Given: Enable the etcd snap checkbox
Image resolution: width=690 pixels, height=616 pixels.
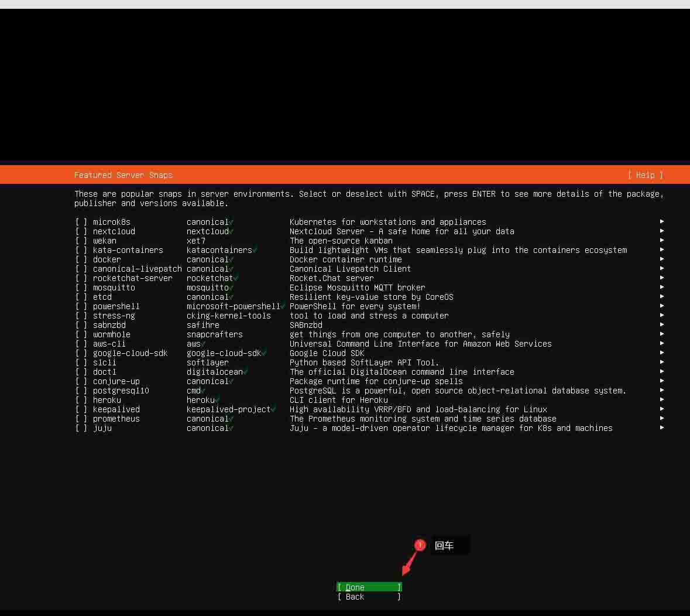Looking at the screenshot, I should click(81, 297).
